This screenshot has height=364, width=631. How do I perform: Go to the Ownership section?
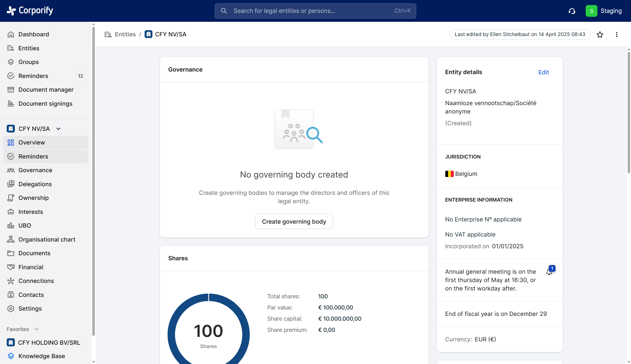34,198
